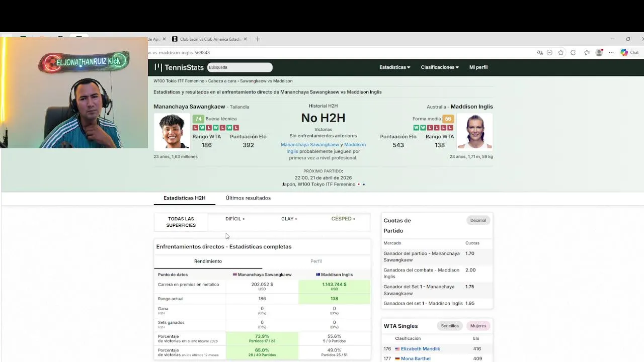Select the CÉSPED surface filter
The width and height of the screenshot is (644, 362).
343,219
